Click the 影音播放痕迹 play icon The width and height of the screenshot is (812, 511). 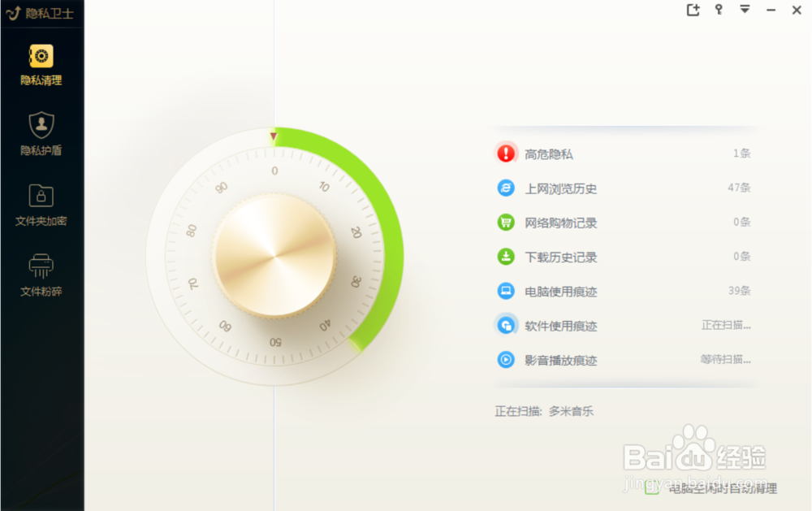click(506, 360)
